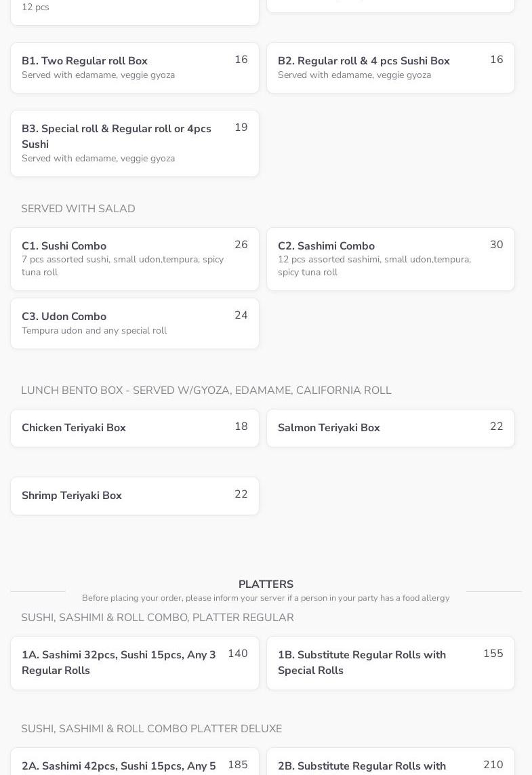Click the SERVED WITH SALAD section heading

click(x=78, y=209)
